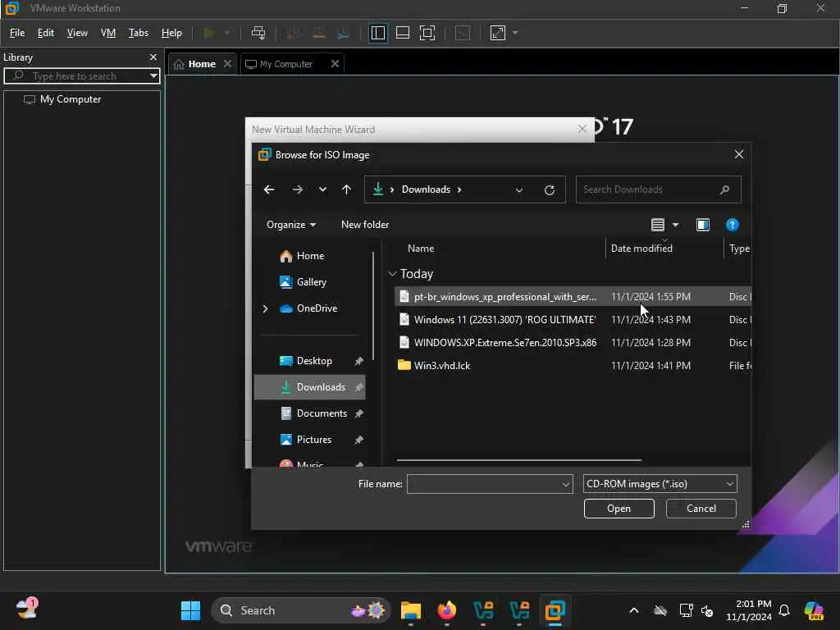The height and width of the screenshot is (630, 840).
Task: Toggle the library sidebar view icon
Action: tap(377, 33)
